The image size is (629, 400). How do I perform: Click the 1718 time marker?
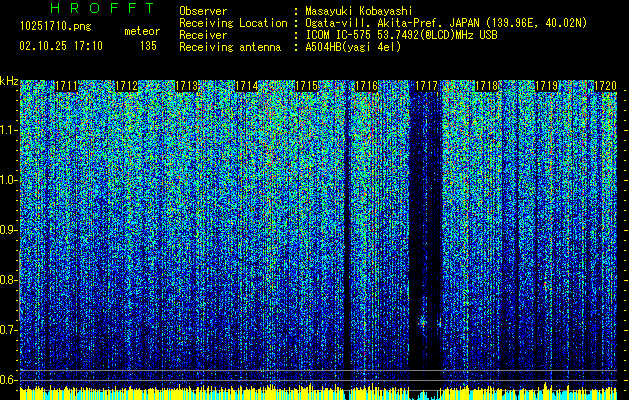point(487,86)
